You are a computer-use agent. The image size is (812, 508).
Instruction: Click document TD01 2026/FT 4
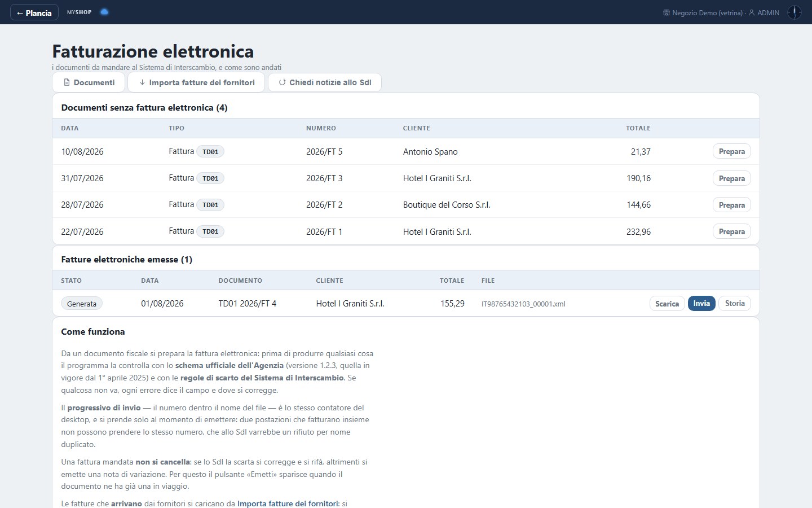(248, 304)
